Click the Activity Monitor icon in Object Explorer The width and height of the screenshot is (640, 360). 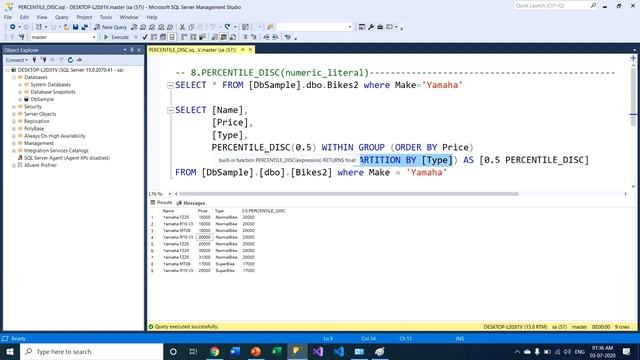click(80, 60)
